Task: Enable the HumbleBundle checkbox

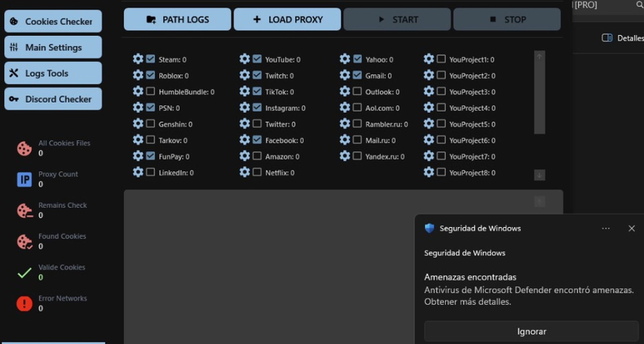Action: [151, 91]
